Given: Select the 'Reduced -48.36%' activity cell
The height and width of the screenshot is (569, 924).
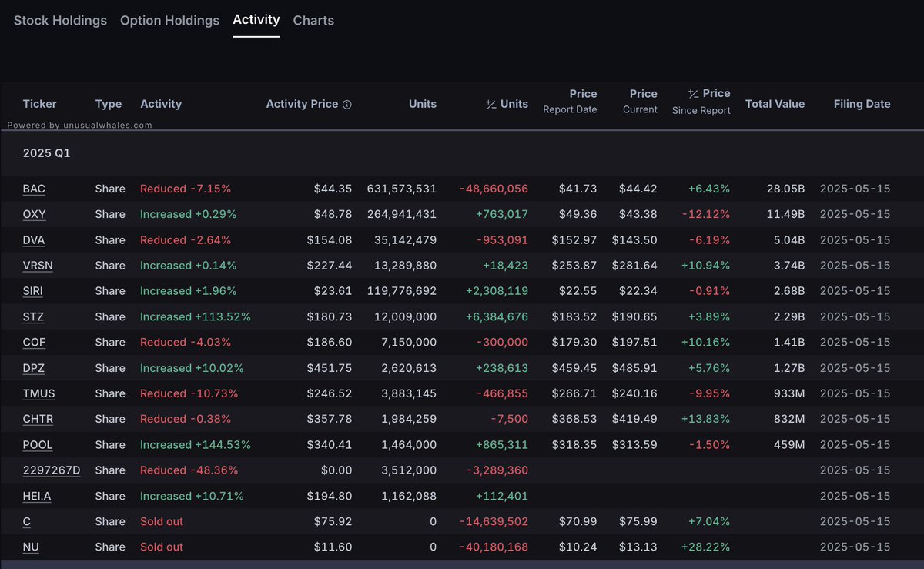Looking at the screenshot, I should click(189, 470).
